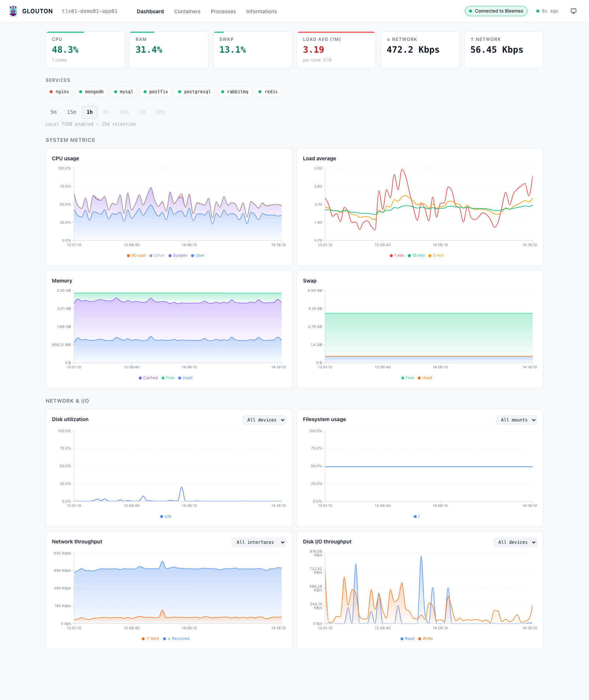
Task: Toggle the 15 min load average legend
Action: [416, 256]
